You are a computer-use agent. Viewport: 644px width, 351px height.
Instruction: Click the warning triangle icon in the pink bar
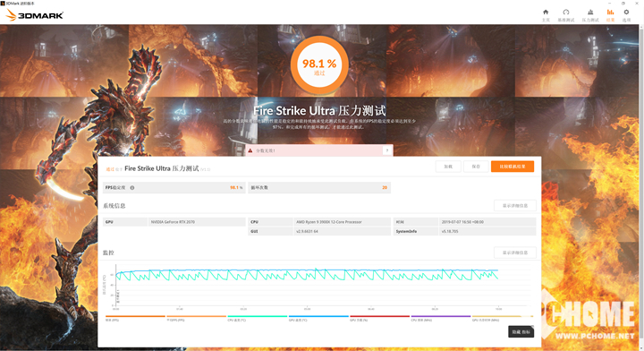tap(250, 150)
